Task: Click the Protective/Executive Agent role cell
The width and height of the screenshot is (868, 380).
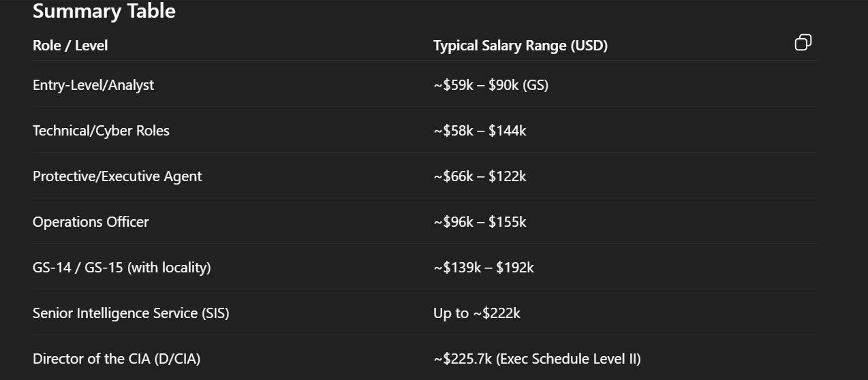Action: tap(117, 176)
